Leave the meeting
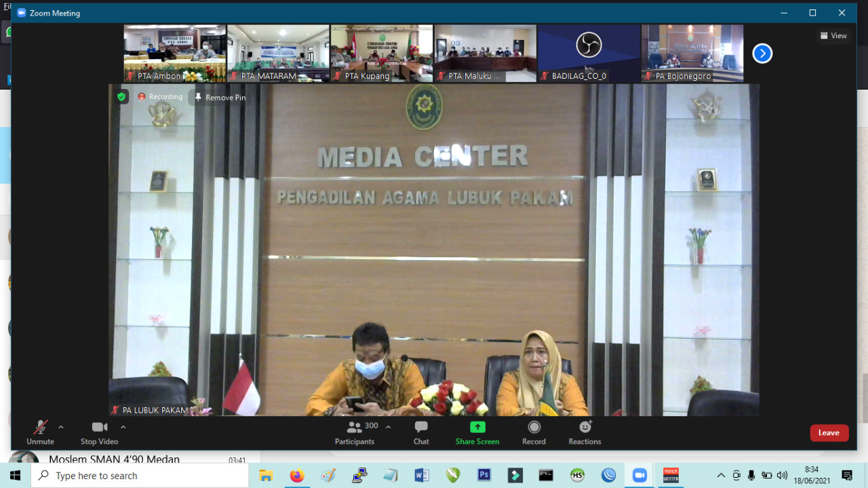Image resolution: width=868 pixels, height=488 pixels. (829, 433)
